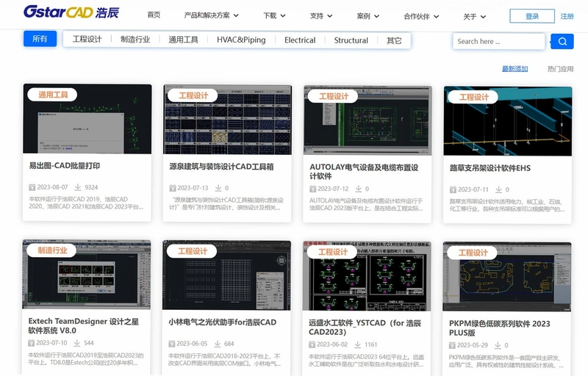
Task: Click download icon on 源泉建筑与装饰设计CAD工具箱 card
Action: (218, 187)
